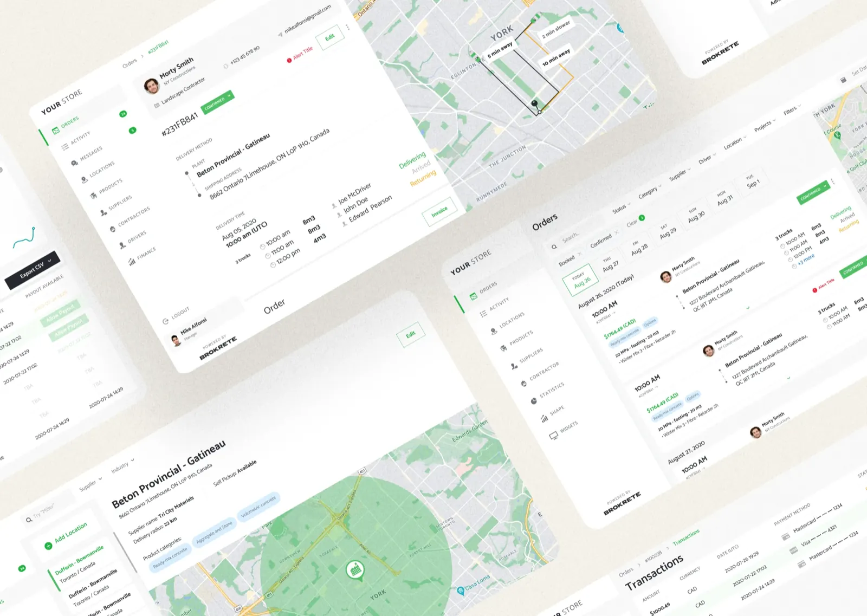The image size is (867, 616).
Task: Open Finance icon in order detail sidebar
Action: 132,262
